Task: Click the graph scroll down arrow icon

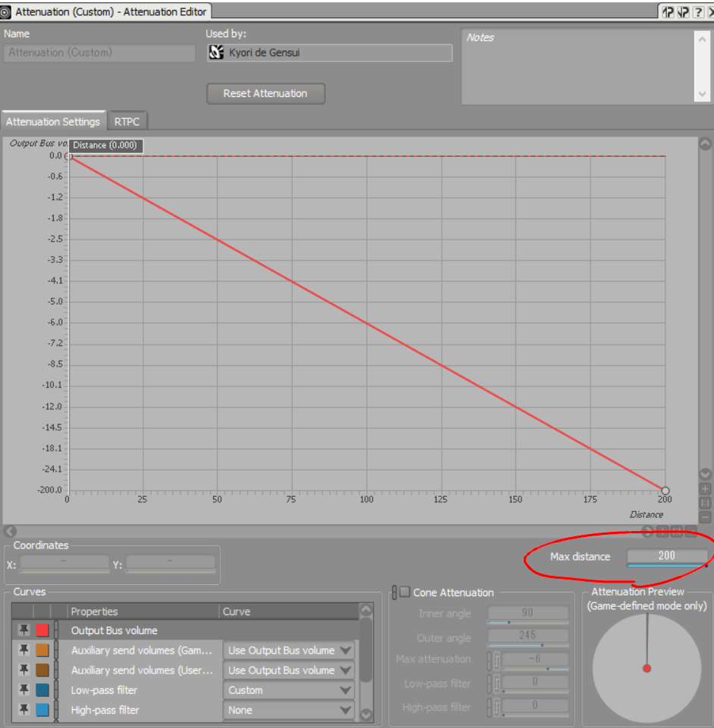Action: tap(705, 474)
